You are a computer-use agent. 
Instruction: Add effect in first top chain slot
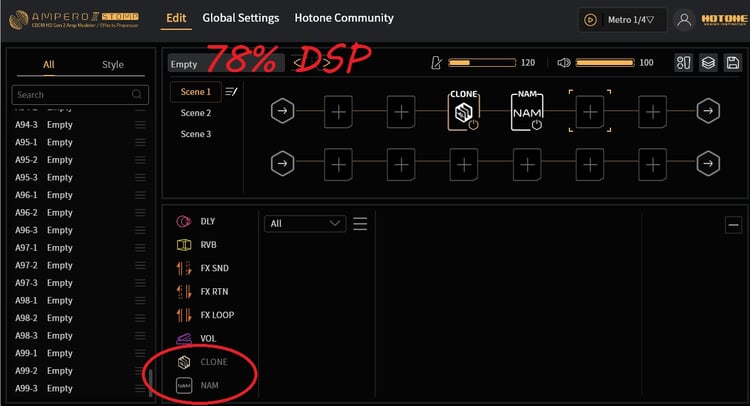338,112
